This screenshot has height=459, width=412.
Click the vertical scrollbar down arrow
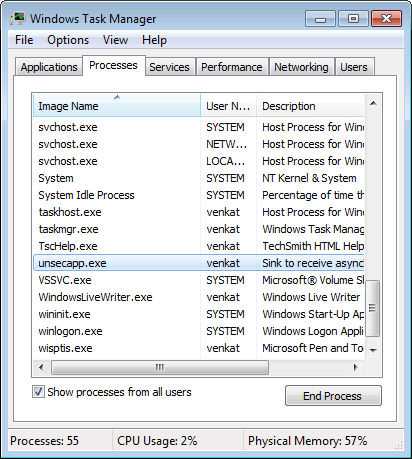[373, 350]
